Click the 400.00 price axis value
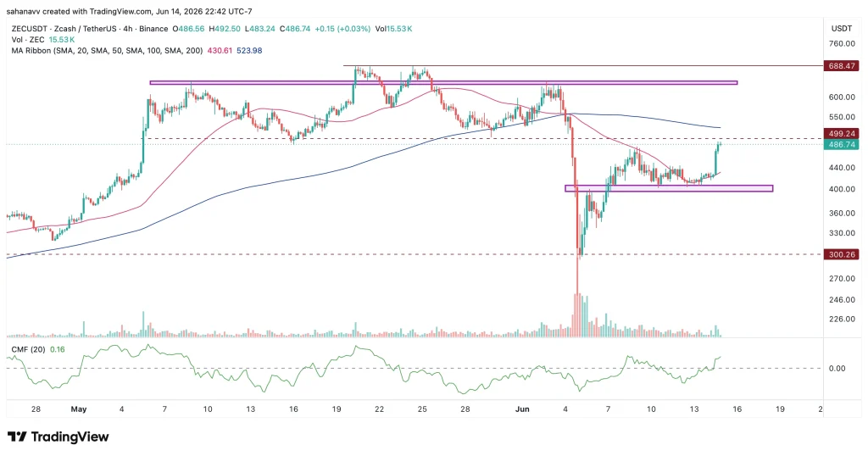 (842, 189)
